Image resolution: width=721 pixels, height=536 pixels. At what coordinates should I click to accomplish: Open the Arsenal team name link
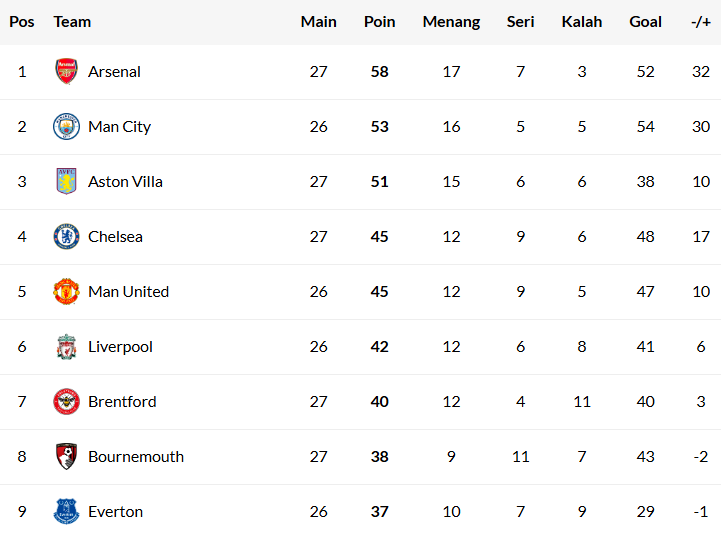tap(114, 72)
